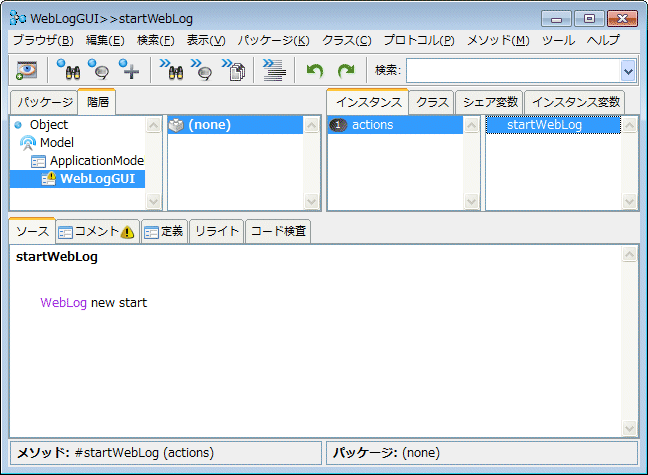
Task: Switch to the コード検査 tab
Action: click(279, 231)
